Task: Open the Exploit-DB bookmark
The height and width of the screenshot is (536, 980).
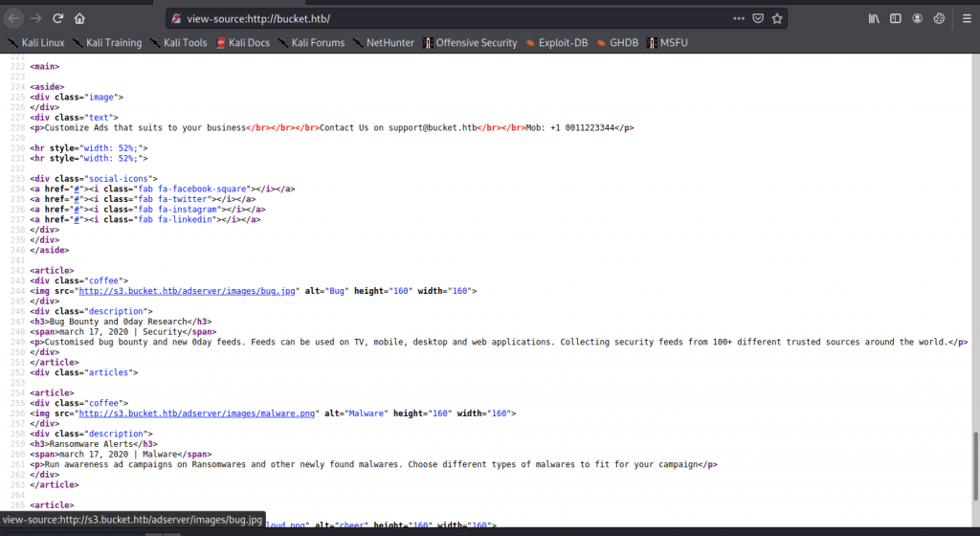Action: coord(556,43)
